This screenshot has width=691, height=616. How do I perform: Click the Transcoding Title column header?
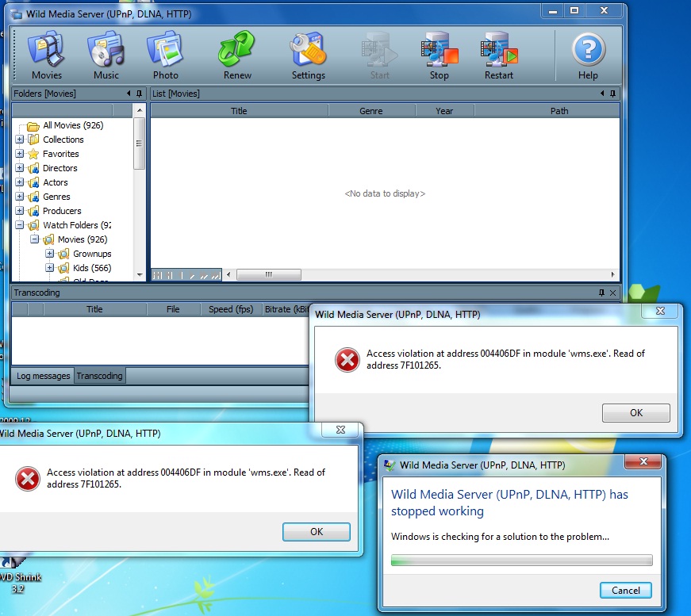[94, 309]
